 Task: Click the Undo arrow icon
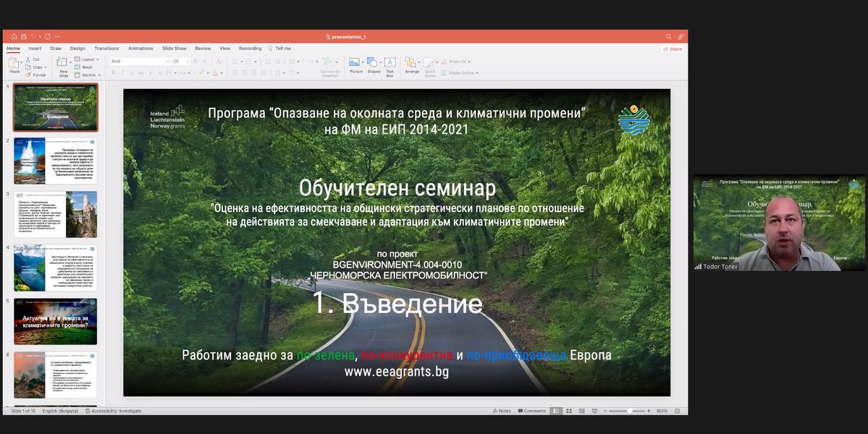pyautogui.click(x=33, y=36)
